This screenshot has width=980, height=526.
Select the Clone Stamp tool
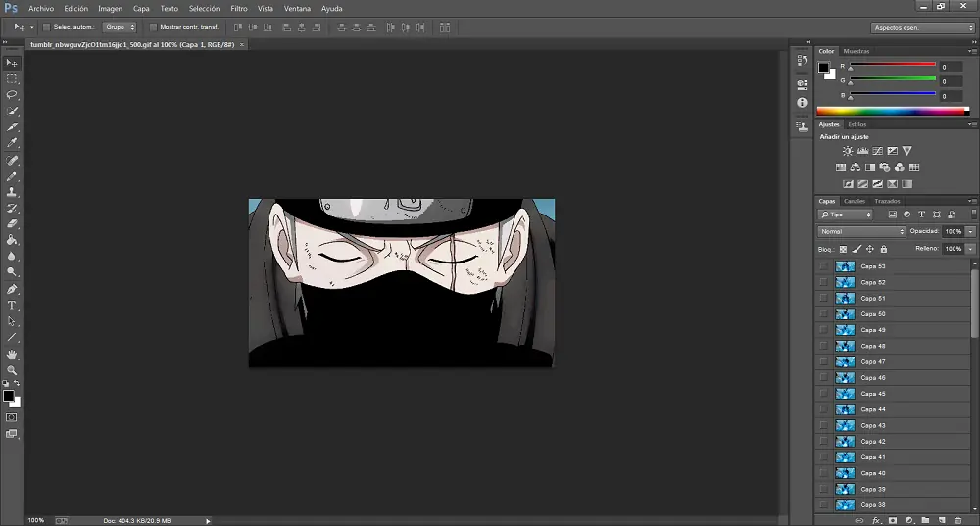pyautogui.click(x=12, y=192)
